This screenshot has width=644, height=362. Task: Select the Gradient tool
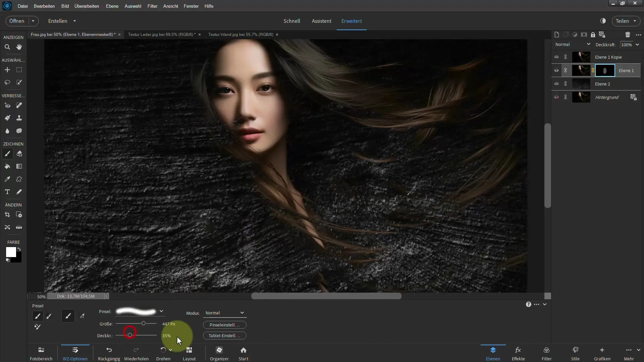[19, 166]
